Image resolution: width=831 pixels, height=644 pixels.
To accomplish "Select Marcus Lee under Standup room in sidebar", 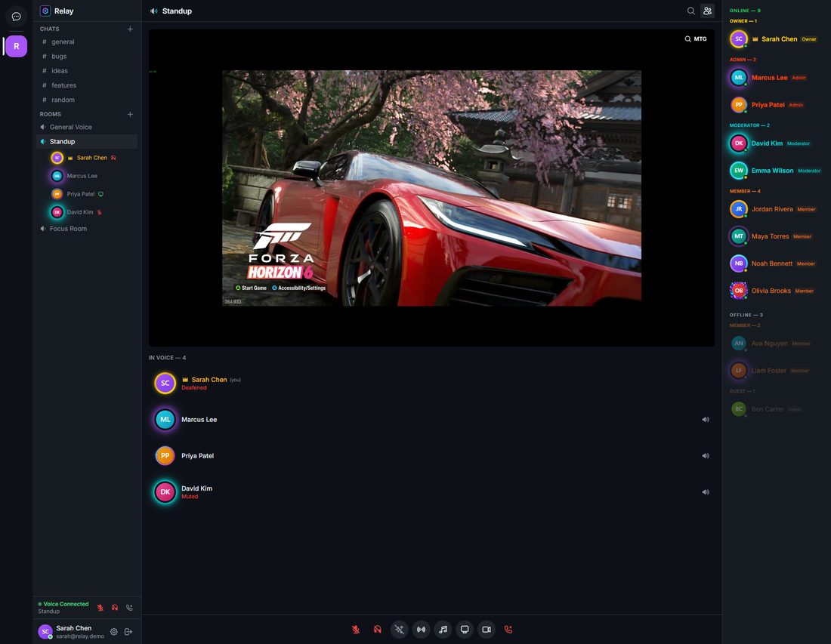I will [x=92, y=176].
